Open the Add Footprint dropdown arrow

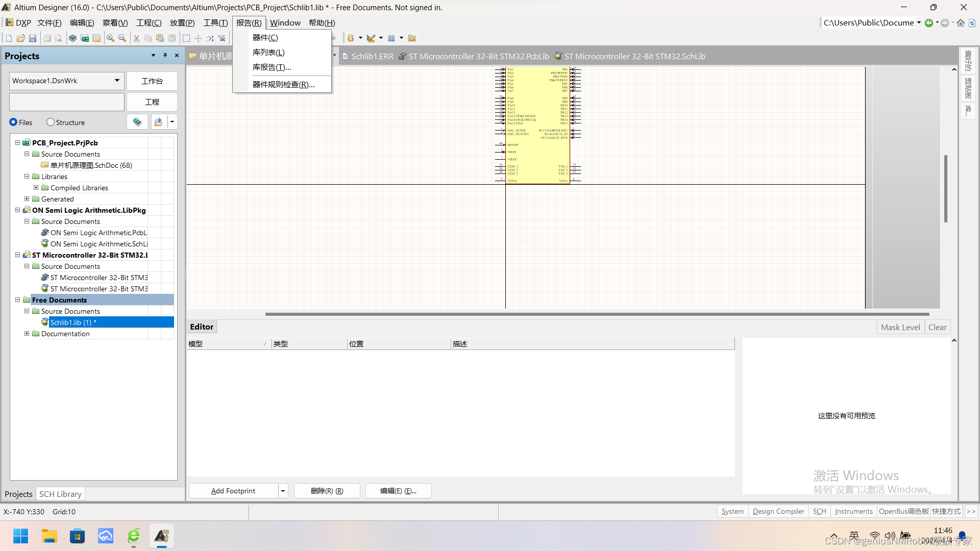[282, 490]
